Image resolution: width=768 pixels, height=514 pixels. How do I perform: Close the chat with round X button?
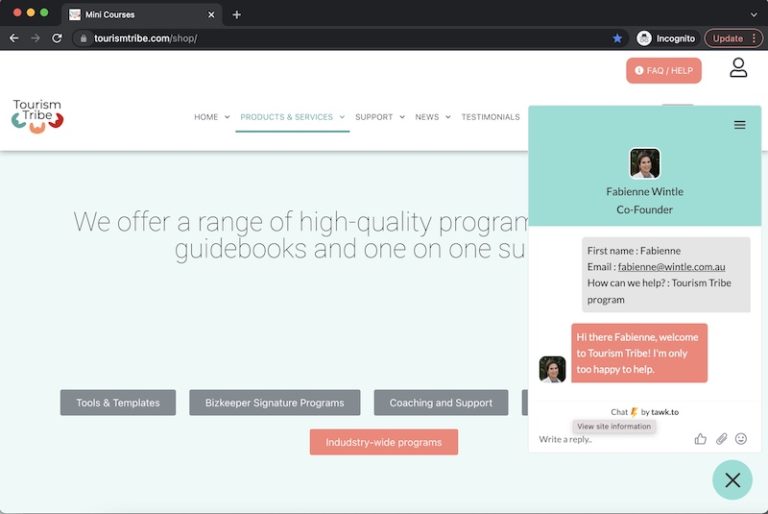coord(732,480)
